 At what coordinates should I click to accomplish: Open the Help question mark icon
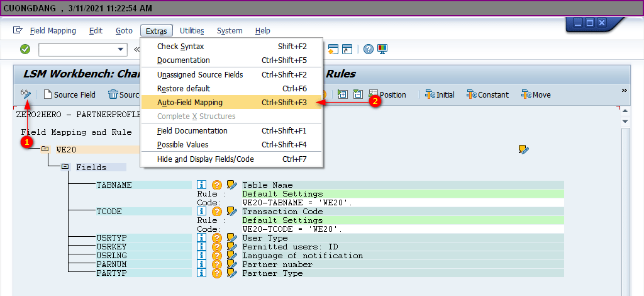click(x=369, y=49)
